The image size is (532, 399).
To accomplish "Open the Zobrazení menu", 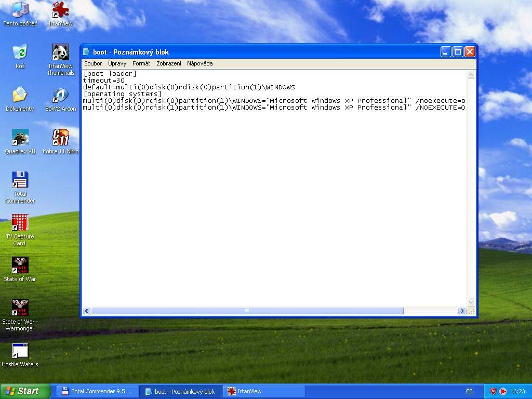I will coord(169,63).
